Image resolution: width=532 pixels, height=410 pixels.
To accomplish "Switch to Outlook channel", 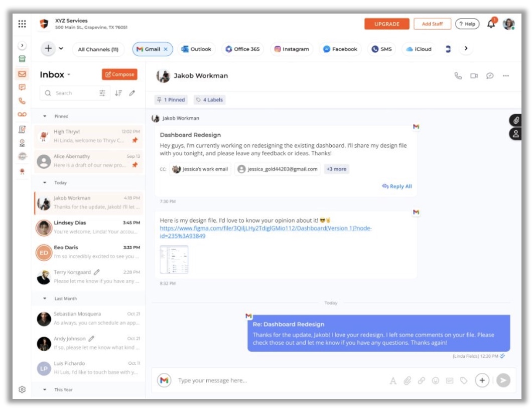I will [x=196, y=49].
